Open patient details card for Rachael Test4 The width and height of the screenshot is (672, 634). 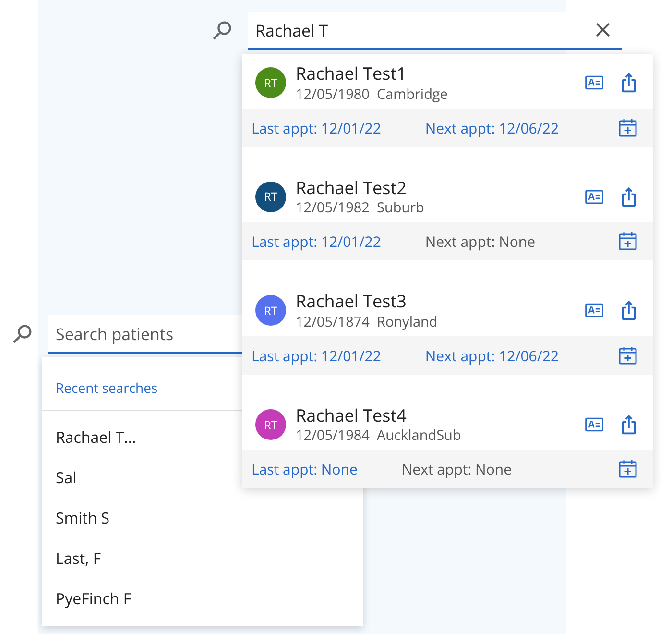click(594, 425)
